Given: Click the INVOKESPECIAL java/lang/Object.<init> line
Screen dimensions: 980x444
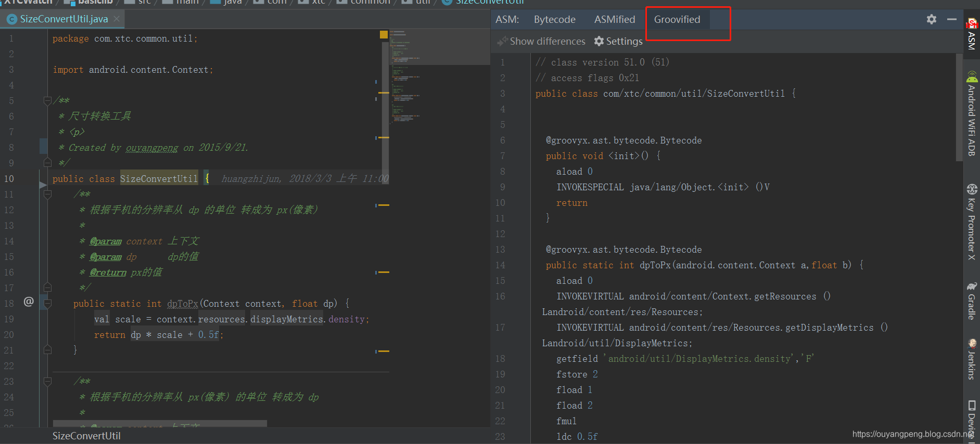Looking at the screenshot, I should (x=663, y=187).
